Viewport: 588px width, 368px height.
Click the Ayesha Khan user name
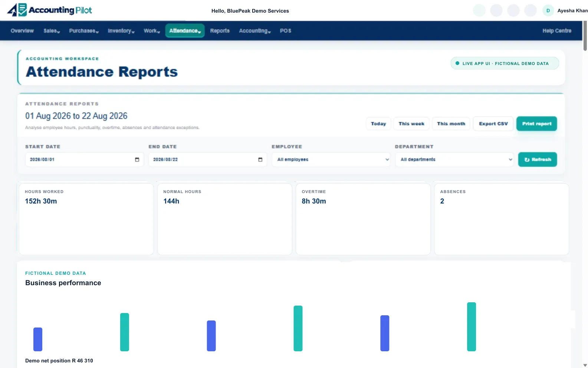(x=572, y=11)
